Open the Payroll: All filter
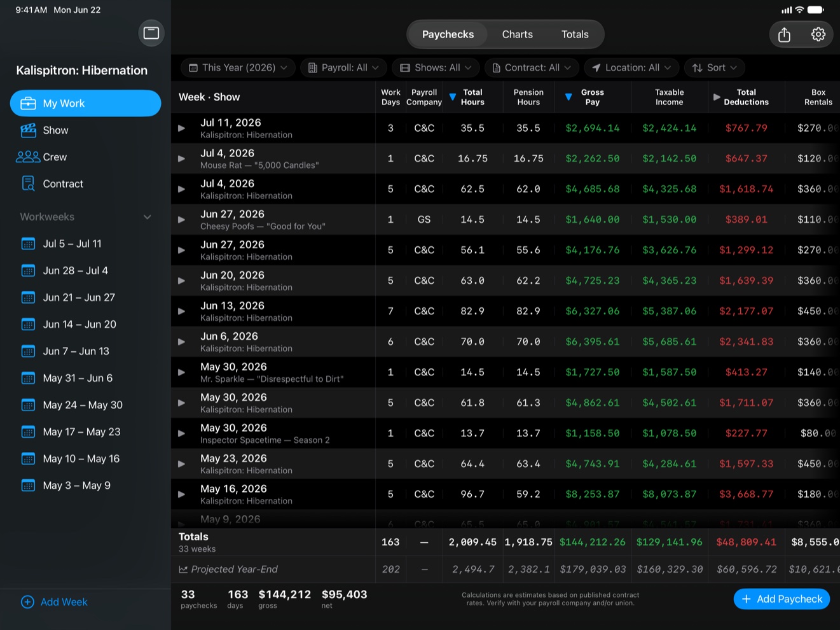The image size is (840, 630). 343,67
